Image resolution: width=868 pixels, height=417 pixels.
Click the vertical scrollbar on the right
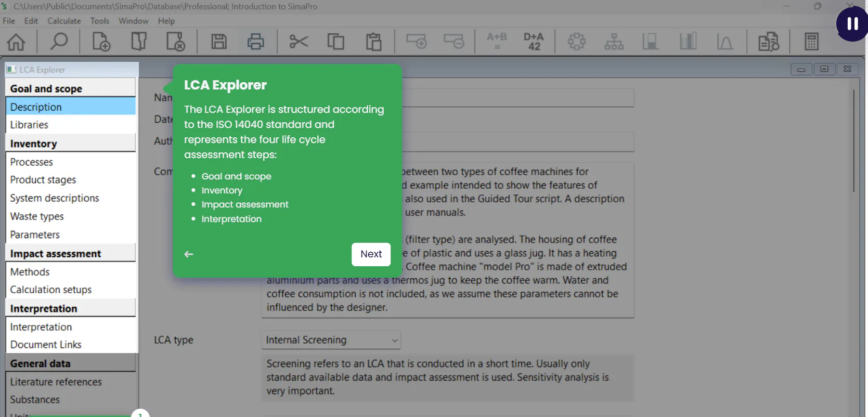point(853,140)
